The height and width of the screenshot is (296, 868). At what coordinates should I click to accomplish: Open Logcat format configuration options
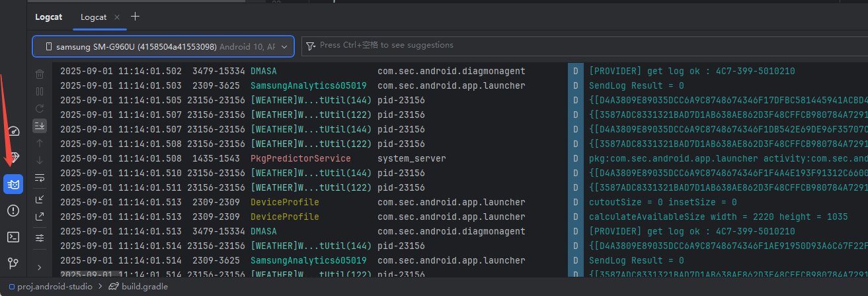click(x=40, y=237)
